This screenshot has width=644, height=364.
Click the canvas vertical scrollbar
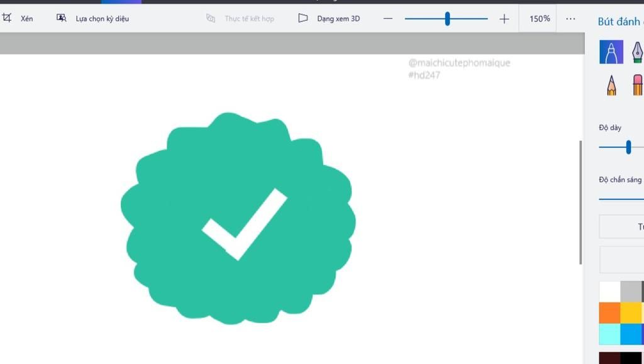click(580, 202)
